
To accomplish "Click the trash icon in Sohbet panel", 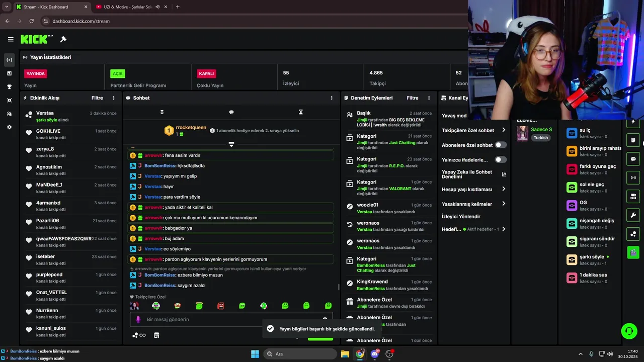I will 162,112.
